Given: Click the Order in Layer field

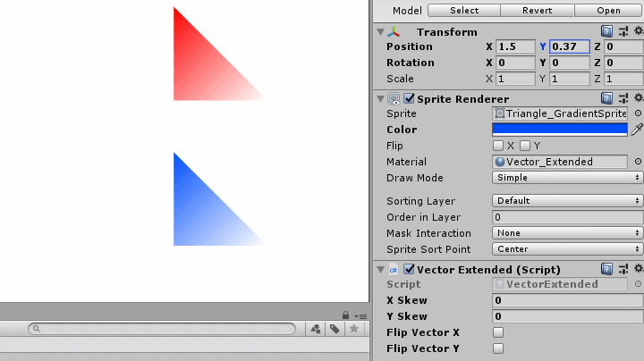Looking at the screenshot, I should tap(568, 217).
